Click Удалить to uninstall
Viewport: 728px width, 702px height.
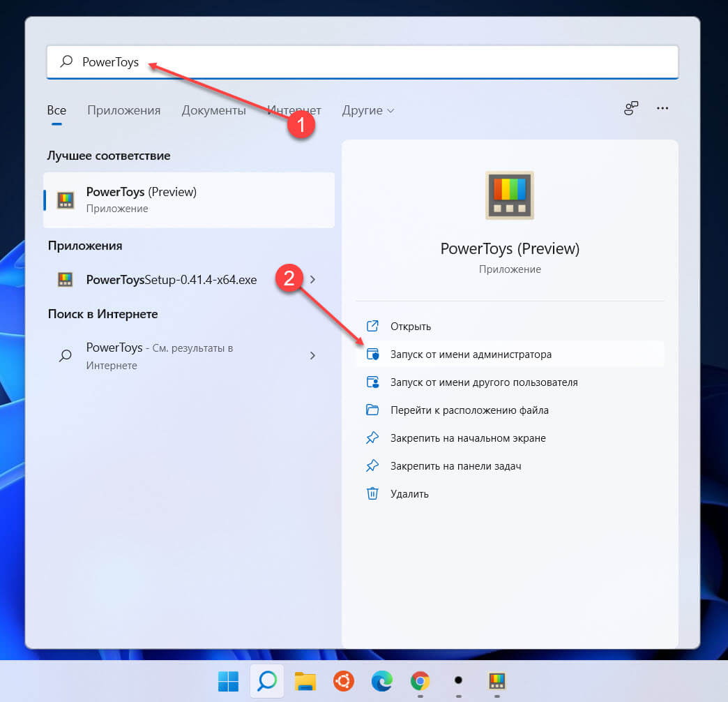pyautogui.click(x=510, y=494)
